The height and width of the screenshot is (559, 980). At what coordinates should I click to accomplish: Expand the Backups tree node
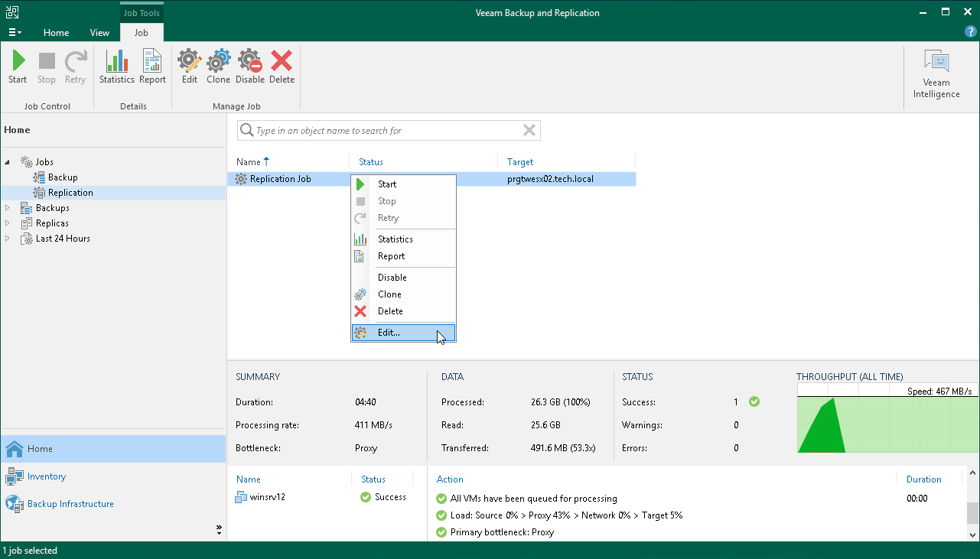(8, 208)
